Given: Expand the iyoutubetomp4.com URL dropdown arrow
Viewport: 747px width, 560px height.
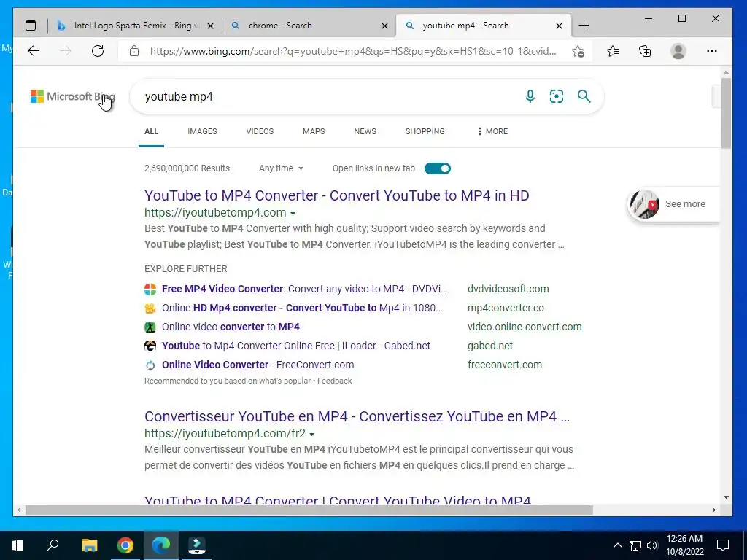Looking at the screenshot, I should pos(293,214).
